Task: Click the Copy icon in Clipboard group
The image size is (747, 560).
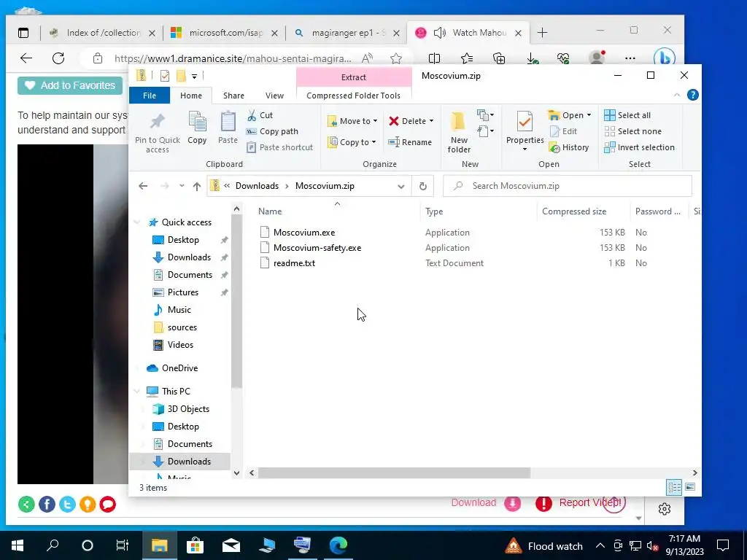Action: [197, 122]
